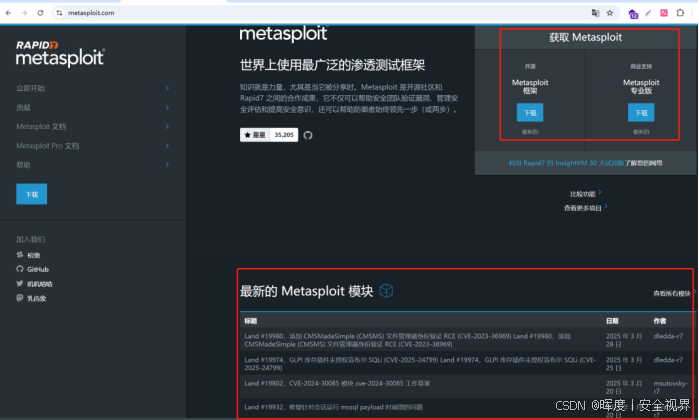This screenshot has width=699, height=420.
Task: Select the 2025 年 3 月 28 日 date cell
Action: coord(624,340)
